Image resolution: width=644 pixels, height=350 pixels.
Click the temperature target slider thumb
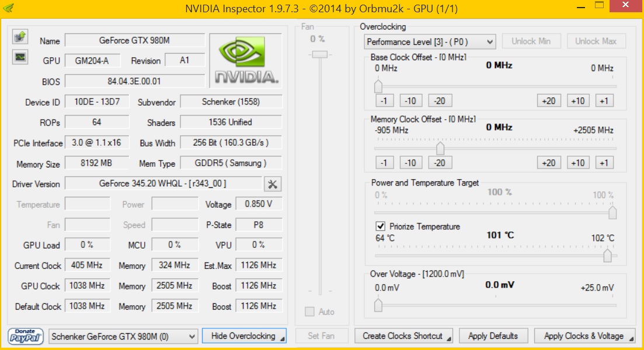(x=607, y=256)
